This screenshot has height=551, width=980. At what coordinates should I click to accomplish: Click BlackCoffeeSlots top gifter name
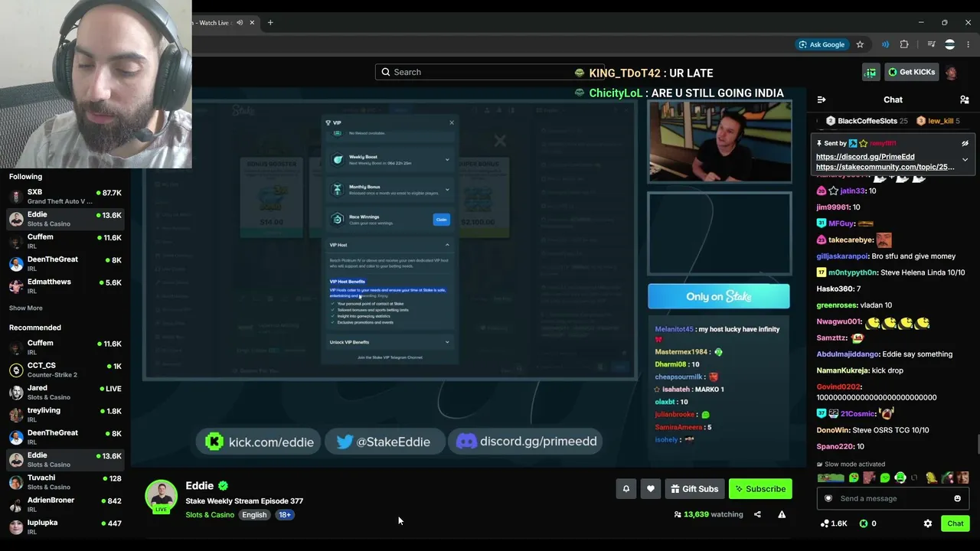click(867, 121)
